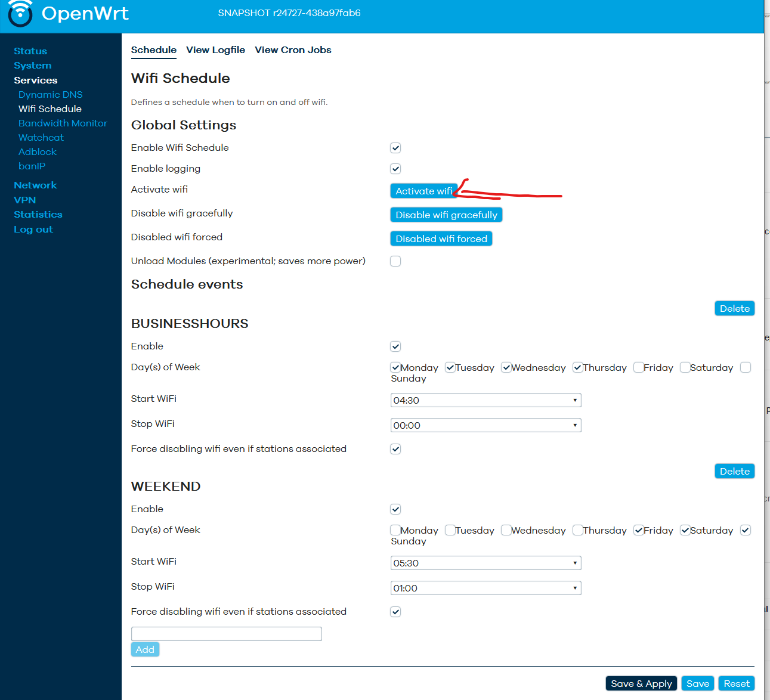This screenshot has height=700, width=770.
Task: Click Disabled wifi forced button
Action: tap(441, 239)
